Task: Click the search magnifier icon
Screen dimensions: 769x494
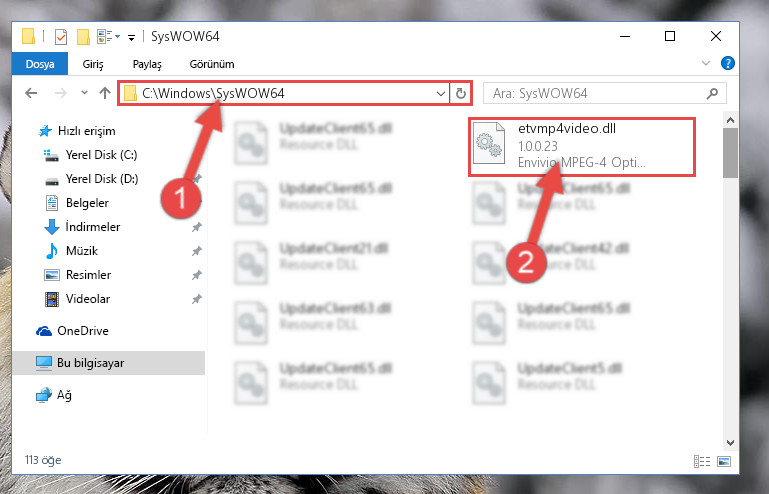Action: point(713,93)
